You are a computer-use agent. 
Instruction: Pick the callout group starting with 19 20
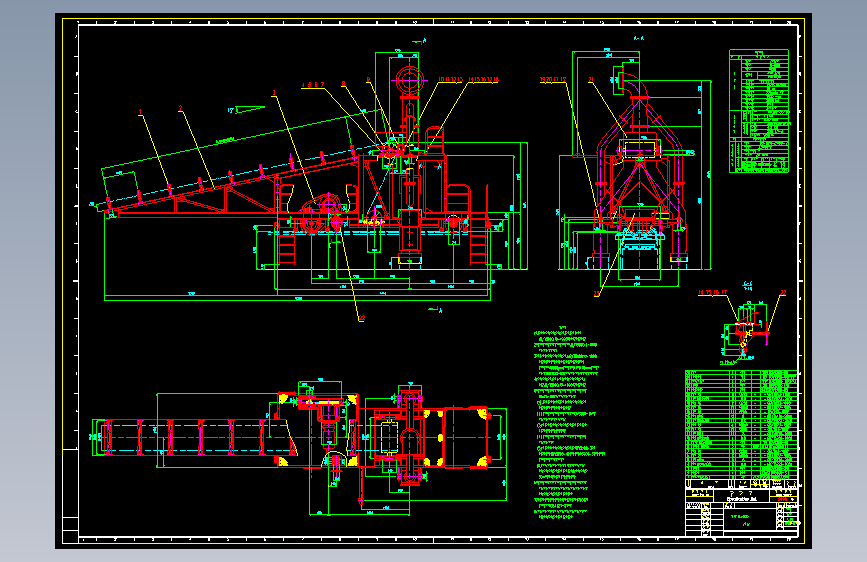553,80
